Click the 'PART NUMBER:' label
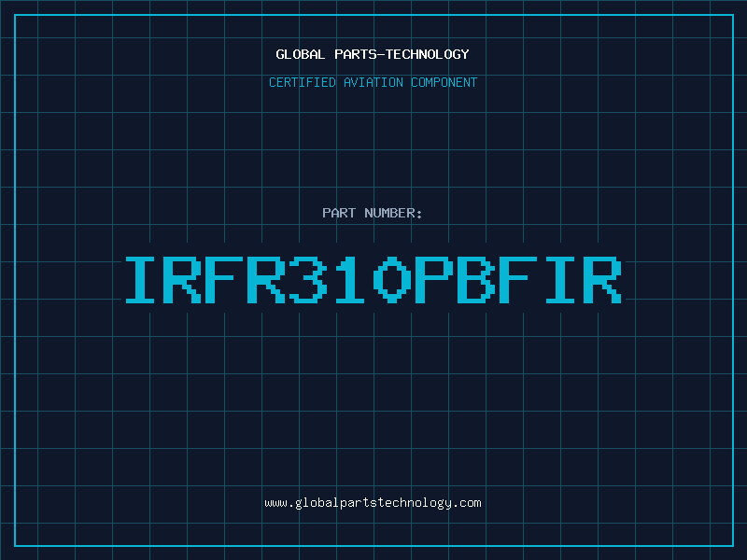 [x=373, y=213]
